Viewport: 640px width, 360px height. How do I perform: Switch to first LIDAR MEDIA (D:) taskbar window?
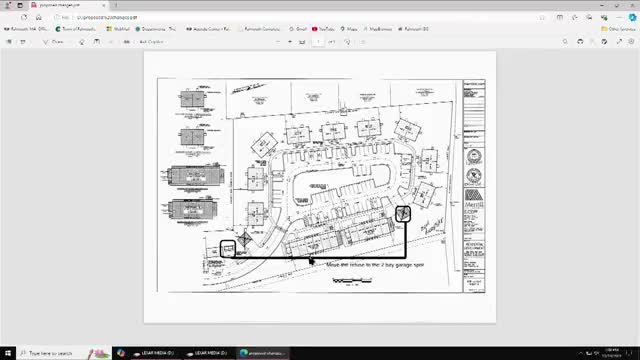click(x=155, y=353)
